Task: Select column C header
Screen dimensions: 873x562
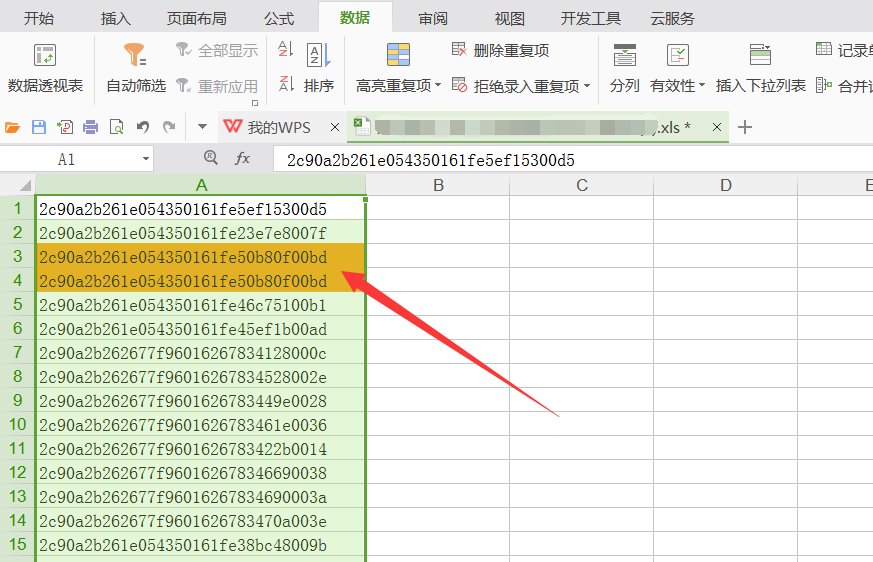Action: [x=582, y=185]
